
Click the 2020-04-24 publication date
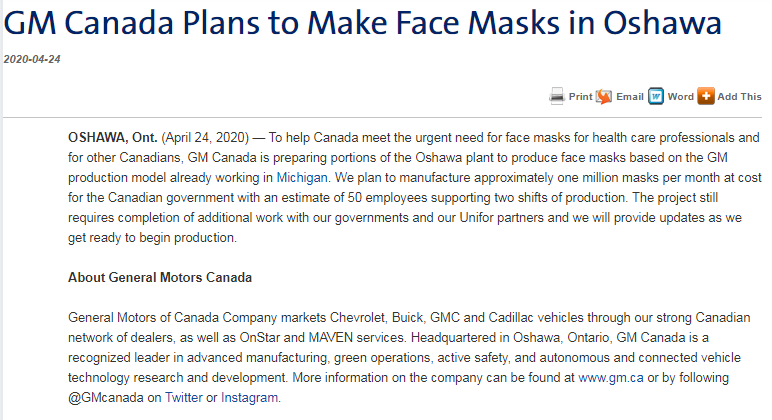pyautogui.click(x=32, y=59)
